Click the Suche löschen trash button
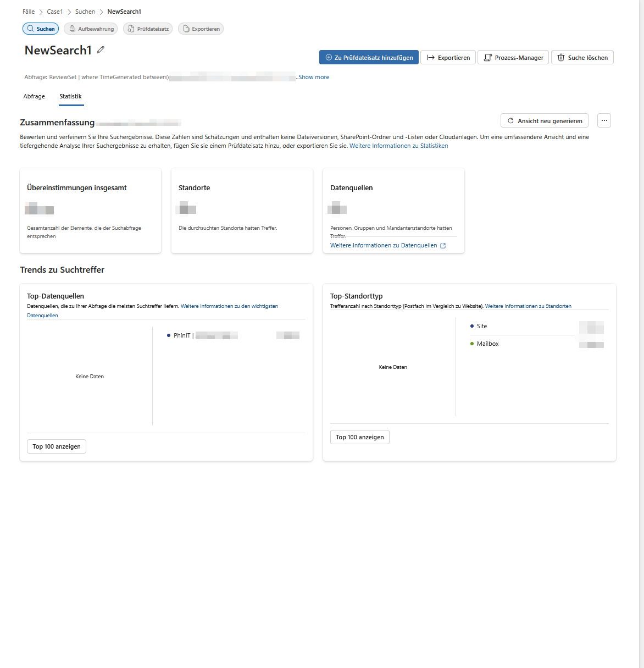This screenshot has height=668, width=644. click(x=582, y=58)
